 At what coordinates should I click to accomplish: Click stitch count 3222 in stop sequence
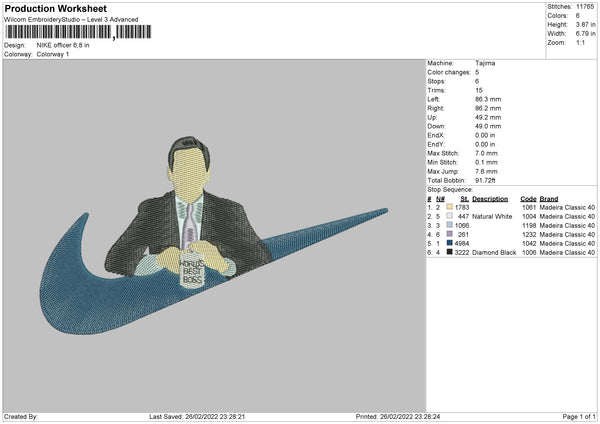pos(462,253)
